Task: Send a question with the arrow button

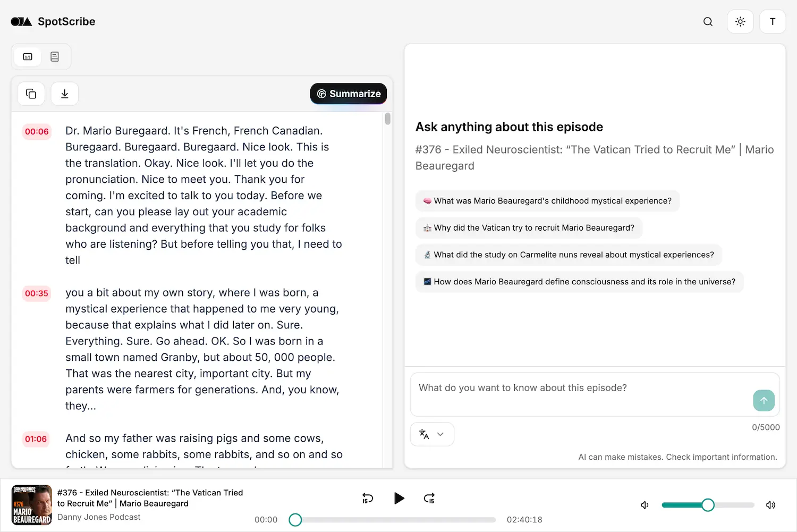Action: click(764, 400)
